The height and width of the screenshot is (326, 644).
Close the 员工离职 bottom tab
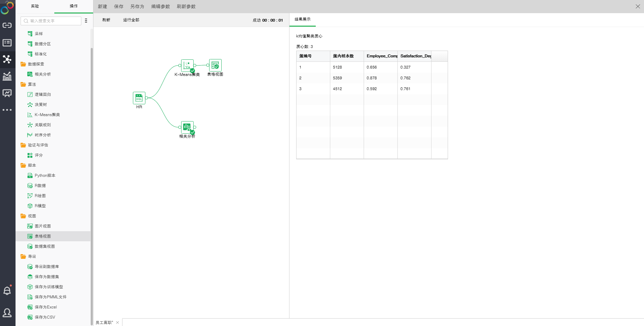(117, 323)
